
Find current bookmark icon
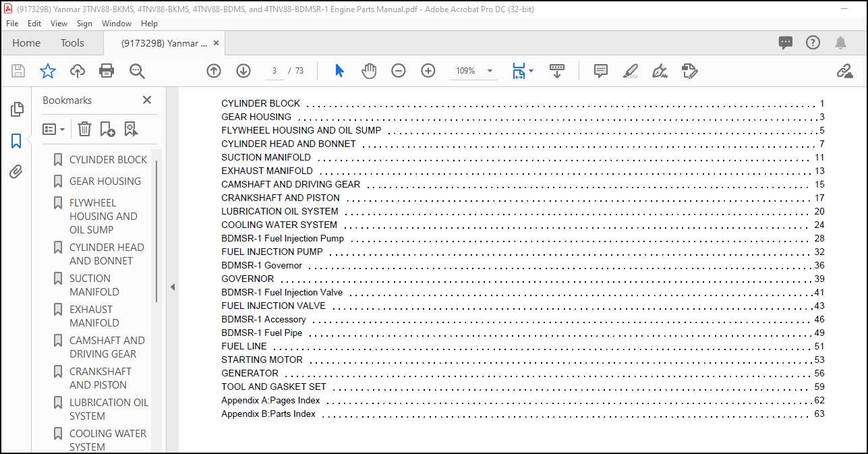[x=130, y=129]
